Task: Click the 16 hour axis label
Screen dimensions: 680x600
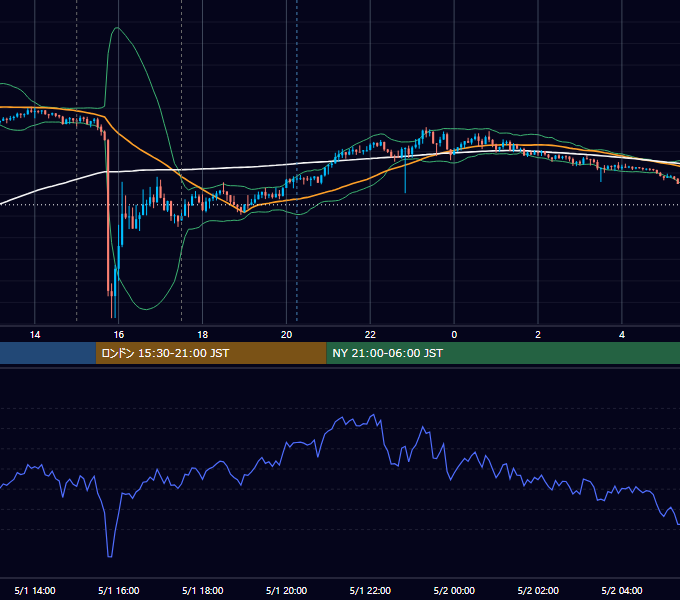Action: pos(118,335)
